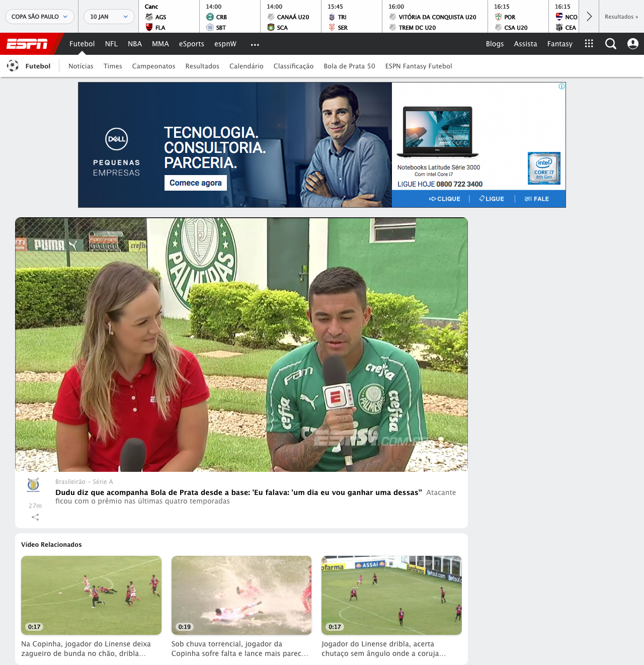Click the NCO team crest
Viewport: 644px width, 665px height.
559,17
